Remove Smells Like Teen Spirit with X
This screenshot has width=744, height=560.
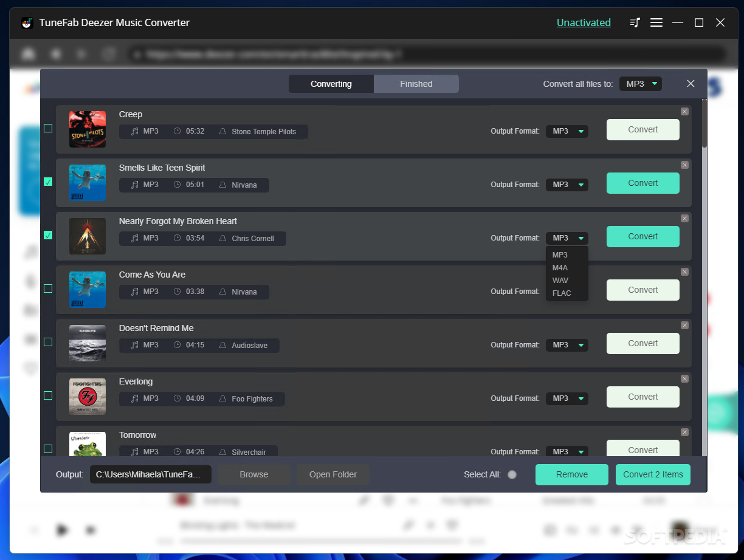(684, 165)
